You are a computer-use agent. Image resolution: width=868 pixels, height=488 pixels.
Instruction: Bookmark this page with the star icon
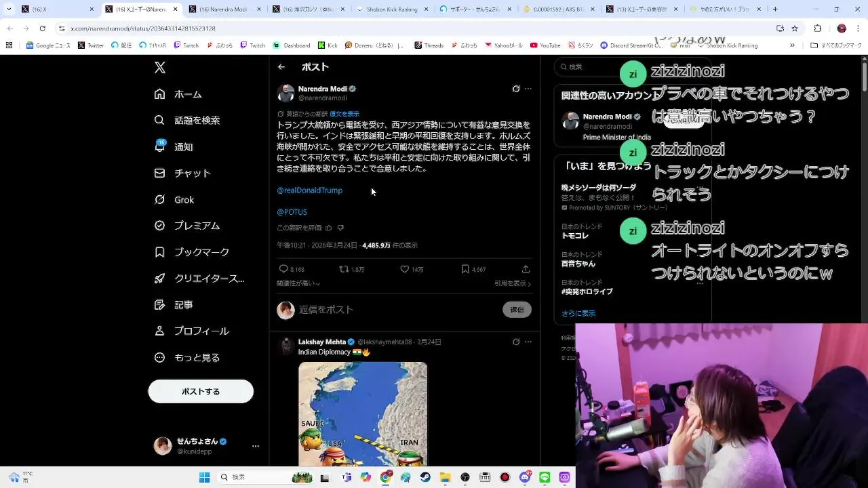[795, 28]
